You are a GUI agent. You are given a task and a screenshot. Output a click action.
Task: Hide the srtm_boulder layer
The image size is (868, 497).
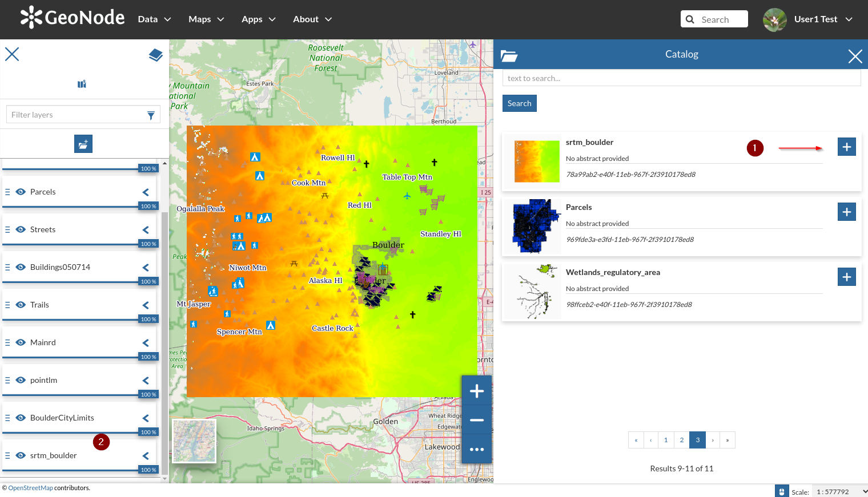tap(21, 455)
